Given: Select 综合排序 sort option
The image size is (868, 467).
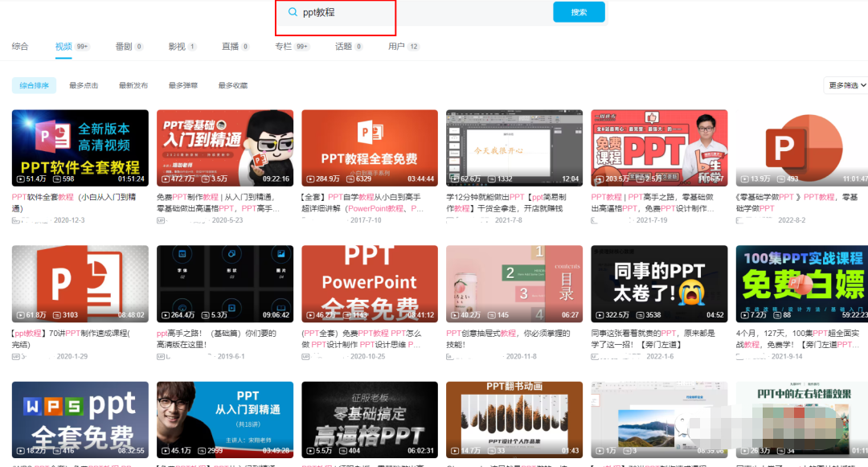Looking at the screenshot, I should point(34,85).
